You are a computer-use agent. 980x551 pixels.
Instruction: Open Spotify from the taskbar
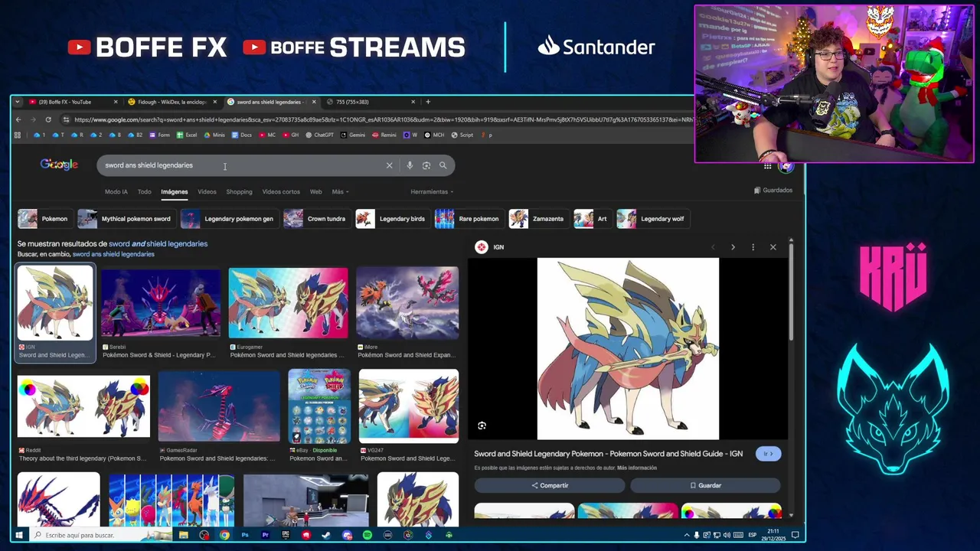point(367,535)
